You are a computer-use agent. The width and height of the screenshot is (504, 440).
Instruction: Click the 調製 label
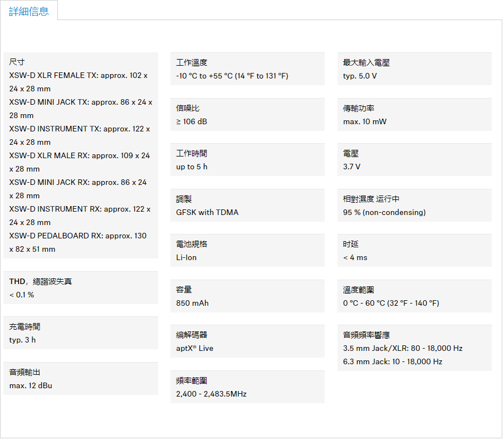184,199
